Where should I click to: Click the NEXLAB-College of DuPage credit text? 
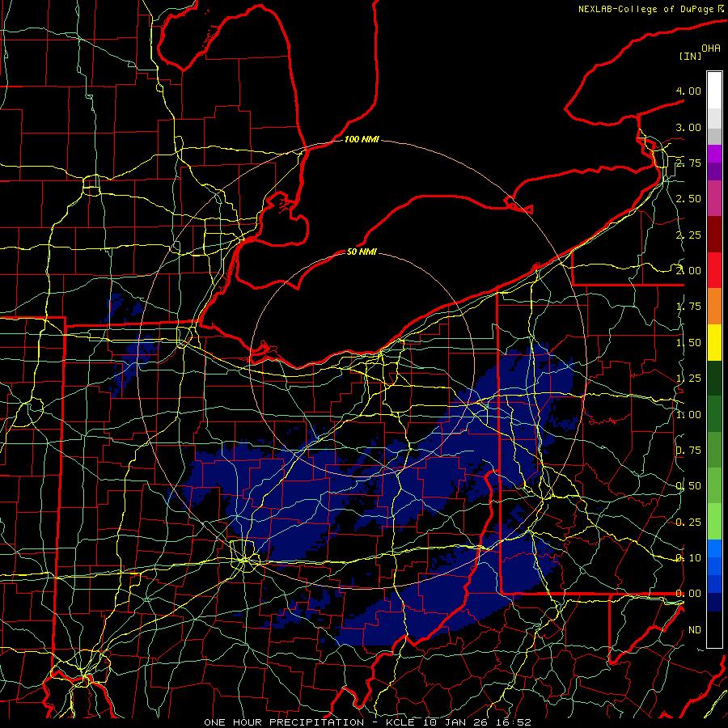[x=647, y=9]
